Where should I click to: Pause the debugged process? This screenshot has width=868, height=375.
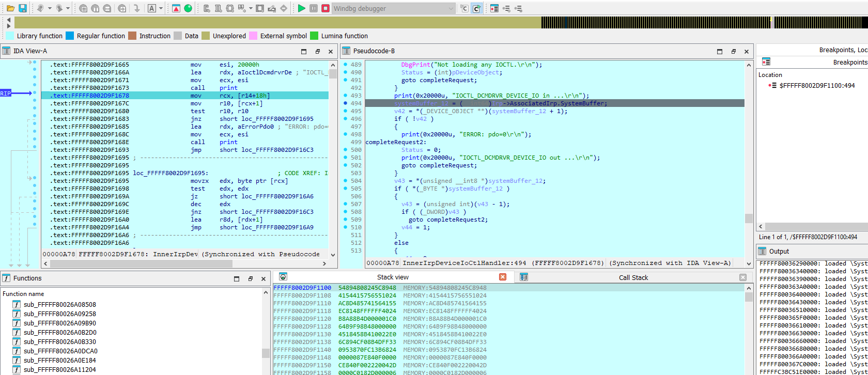314,8
